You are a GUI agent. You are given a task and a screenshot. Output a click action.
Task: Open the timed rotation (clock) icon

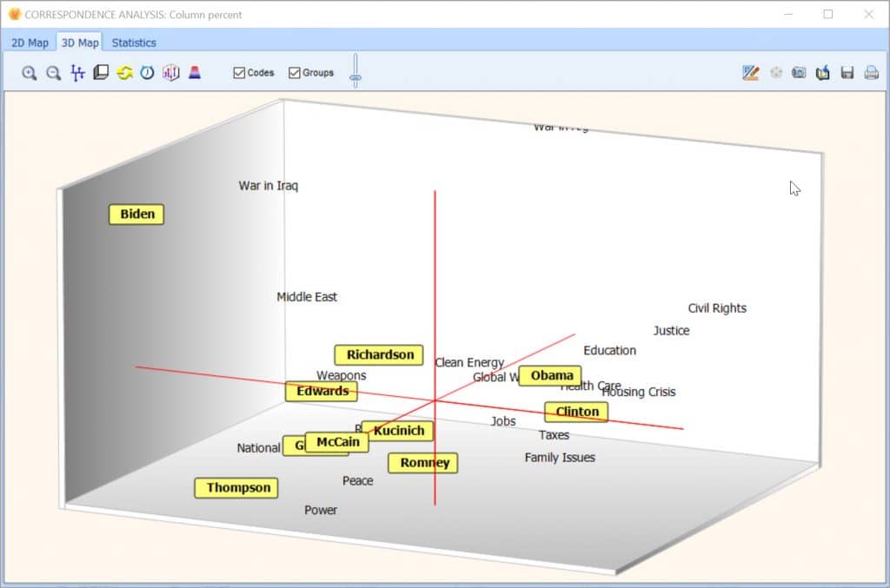tap(147, 73)
